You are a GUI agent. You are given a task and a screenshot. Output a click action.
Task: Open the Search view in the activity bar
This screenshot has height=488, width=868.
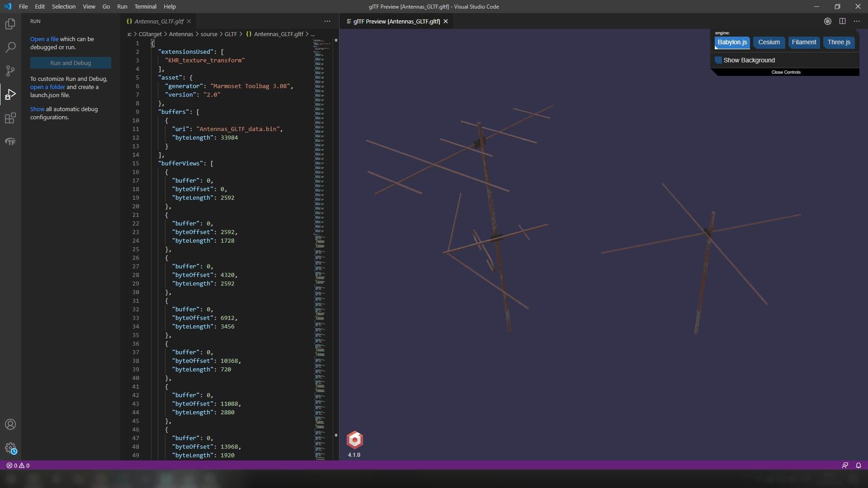[10, 47]
